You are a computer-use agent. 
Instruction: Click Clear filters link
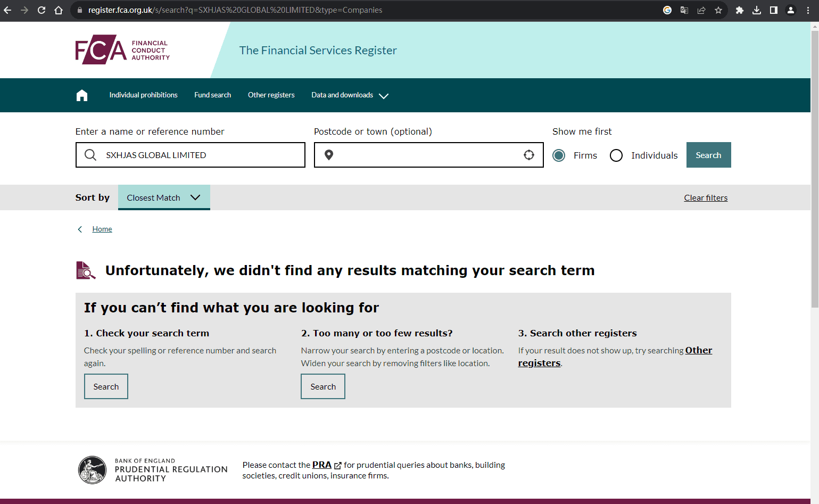click(x=706, y=198)
